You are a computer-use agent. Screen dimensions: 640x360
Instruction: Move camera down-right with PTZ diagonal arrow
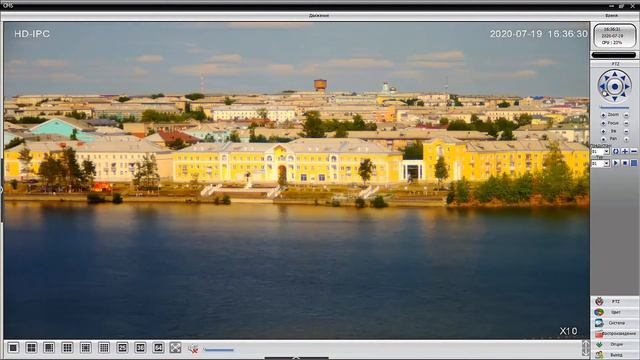624,96
